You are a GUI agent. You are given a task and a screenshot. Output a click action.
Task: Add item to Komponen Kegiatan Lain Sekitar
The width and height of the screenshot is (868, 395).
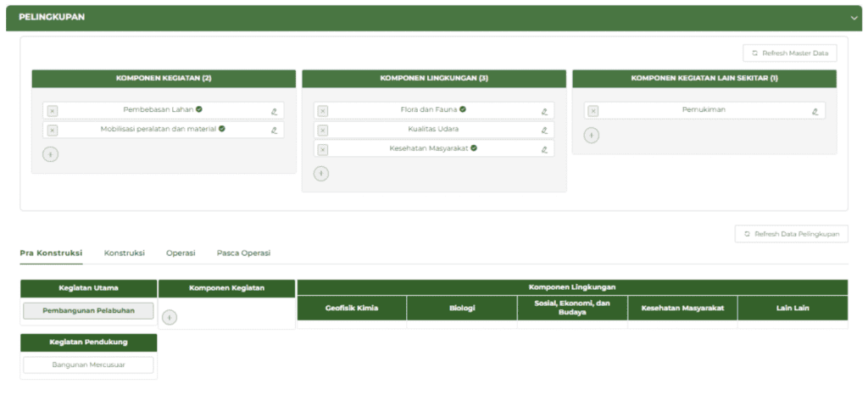pos(592,136)
